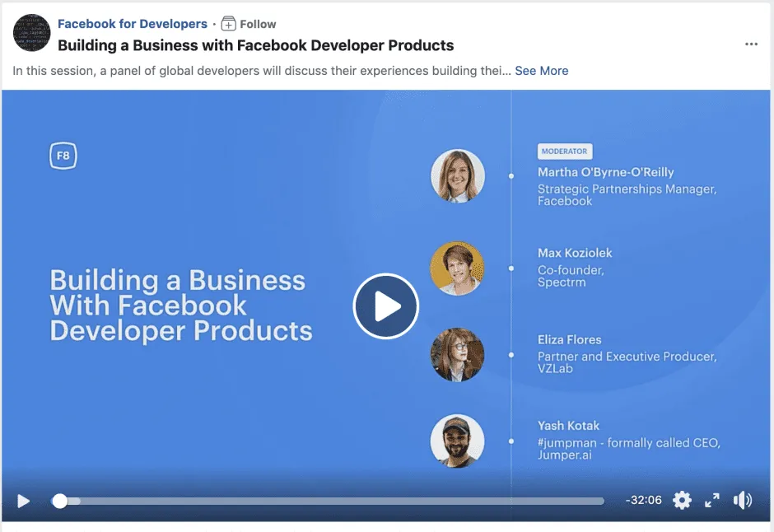774x532 pixels.
Task: Click the MODERATOR badge
Action: pos(565,152)
